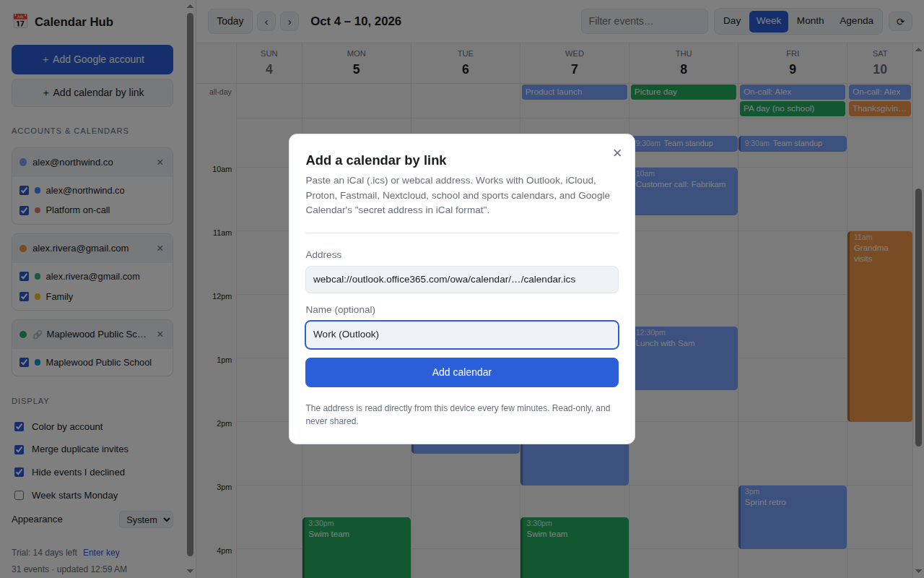The width and height of the screenshot is (924, 578).
Task: Click the Today button
Action: (x=230, y=22)
